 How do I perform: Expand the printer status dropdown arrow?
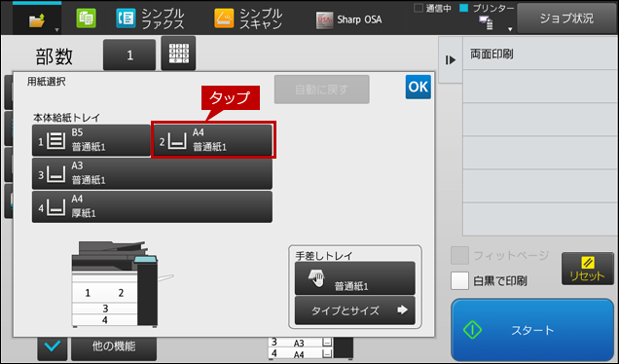(x=510, y=29)
